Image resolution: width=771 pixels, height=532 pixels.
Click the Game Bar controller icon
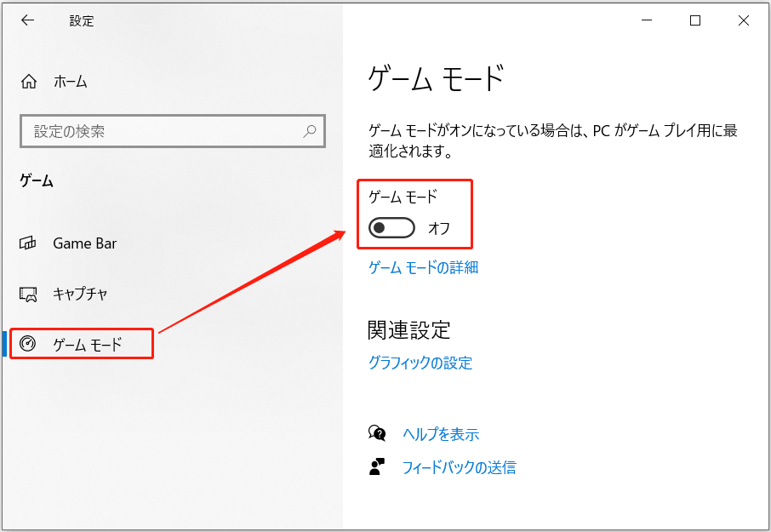click(29, 243)
